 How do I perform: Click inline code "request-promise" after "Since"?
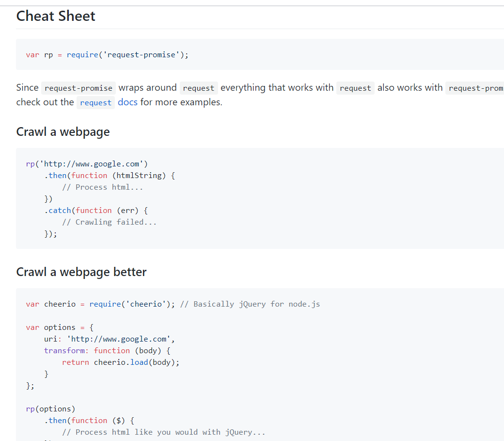pos(79,88)
